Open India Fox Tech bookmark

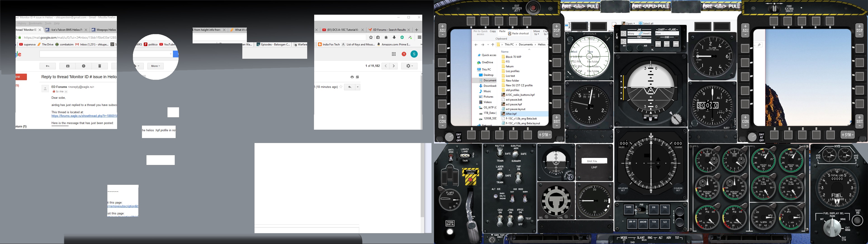[329, 45]
